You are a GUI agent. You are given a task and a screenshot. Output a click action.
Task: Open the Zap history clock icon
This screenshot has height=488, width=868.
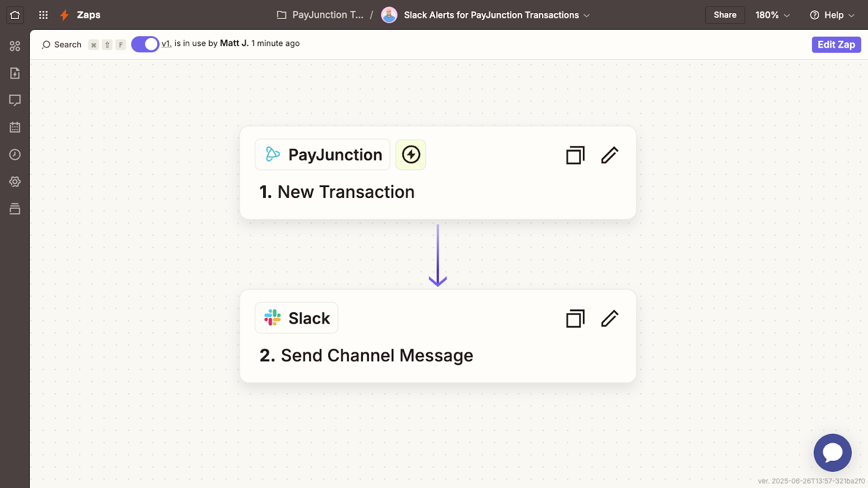(15, 155)
